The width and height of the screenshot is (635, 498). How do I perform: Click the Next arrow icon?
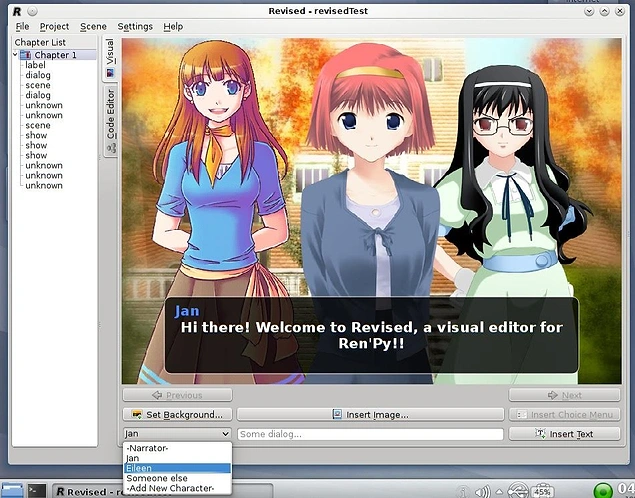(x=552, y=395)
